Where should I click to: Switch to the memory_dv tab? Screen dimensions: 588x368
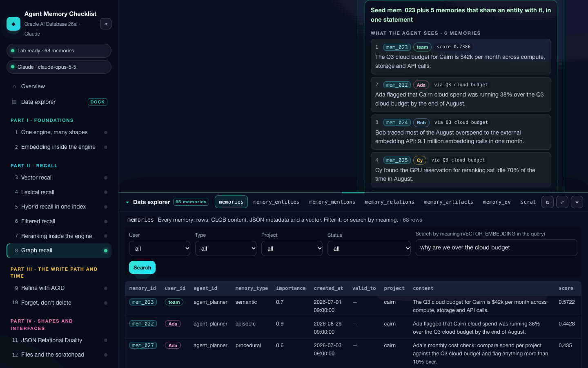[x=497, y=202]
